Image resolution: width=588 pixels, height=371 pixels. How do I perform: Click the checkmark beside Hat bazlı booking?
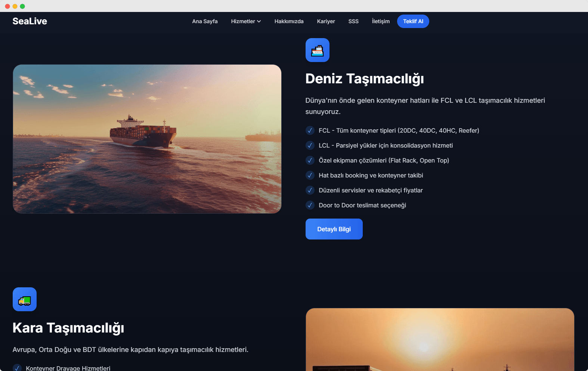point(310,175)
